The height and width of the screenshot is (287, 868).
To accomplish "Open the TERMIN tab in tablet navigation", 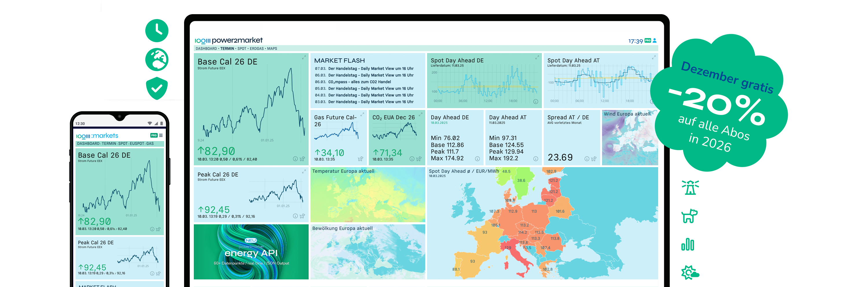I will [x=227, y=49].
